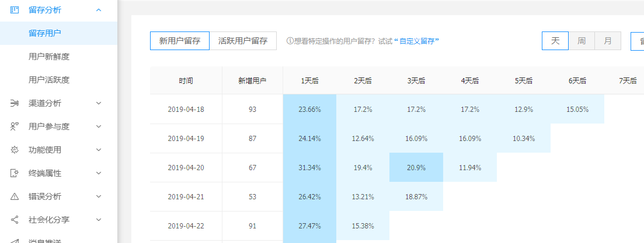Click the 功能使用 gear icon
Screen dimensions: 644x243
[x=15, y=150]
